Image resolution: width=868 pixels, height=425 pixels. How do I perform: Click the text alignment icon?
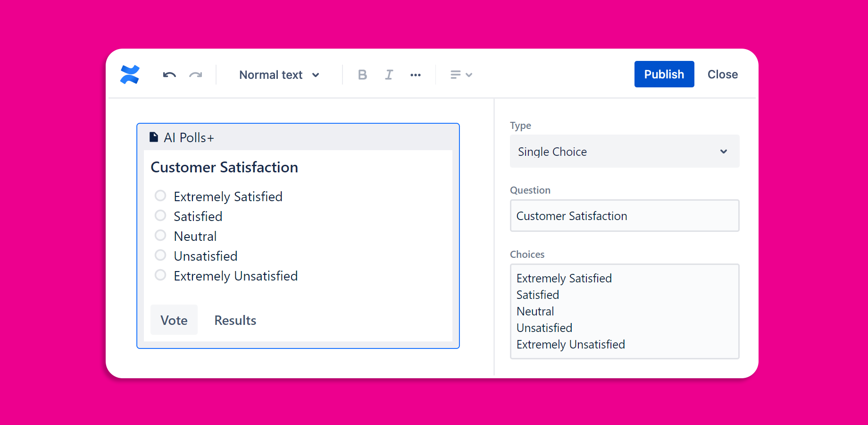pyautogui.click(x=455, y=75)
